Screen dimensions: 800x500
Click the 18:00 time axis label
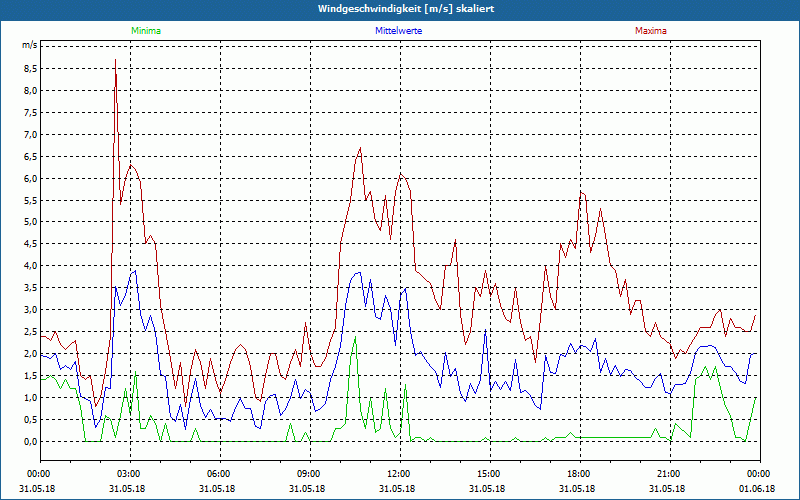[x=581, y=474]
